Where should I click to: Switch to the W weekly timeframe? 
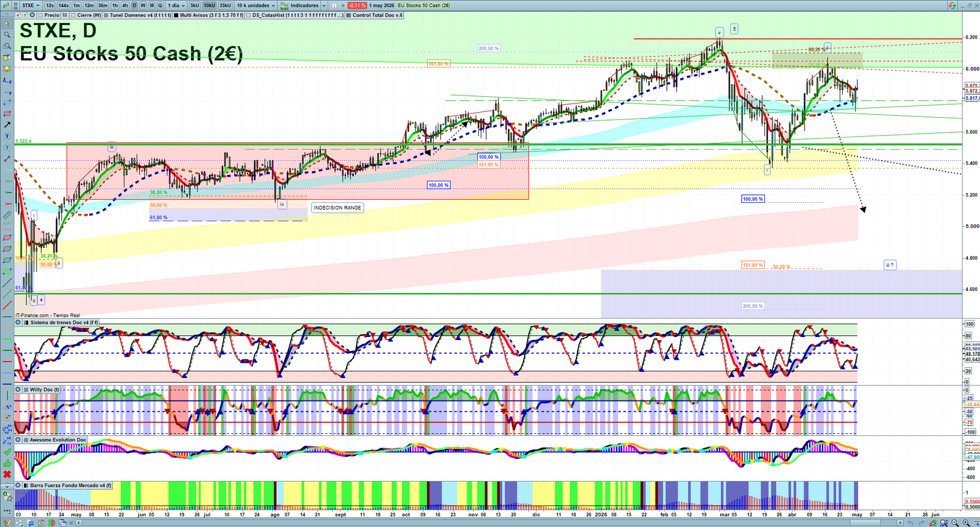tap(143, 6)
